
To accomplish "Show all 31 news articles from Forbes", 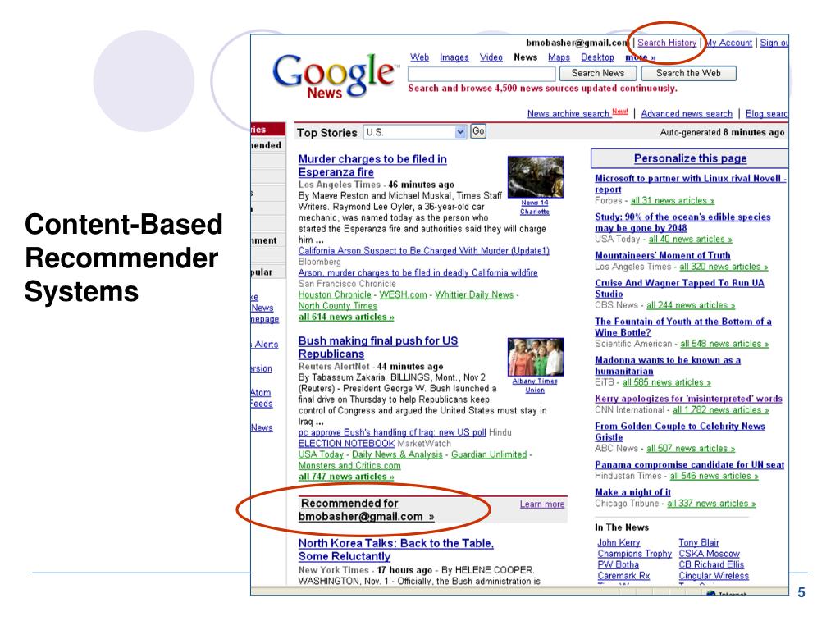I will pos(673,200).
